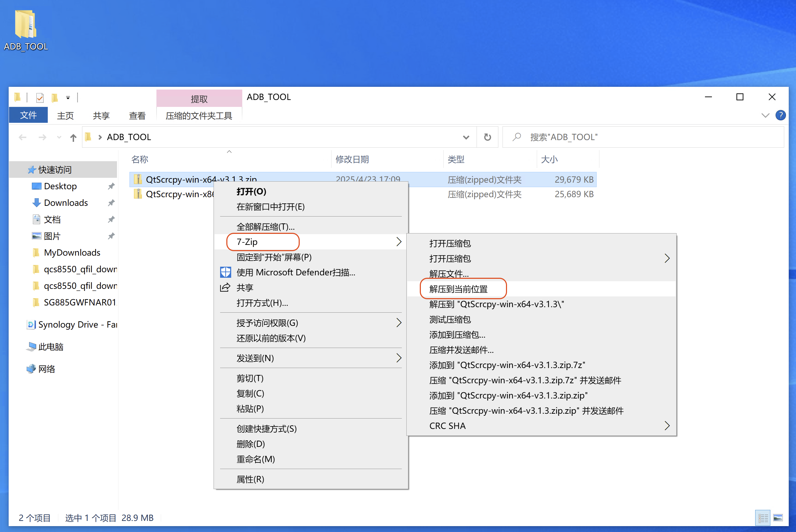Sort by the 修改日期 column header

352,159
